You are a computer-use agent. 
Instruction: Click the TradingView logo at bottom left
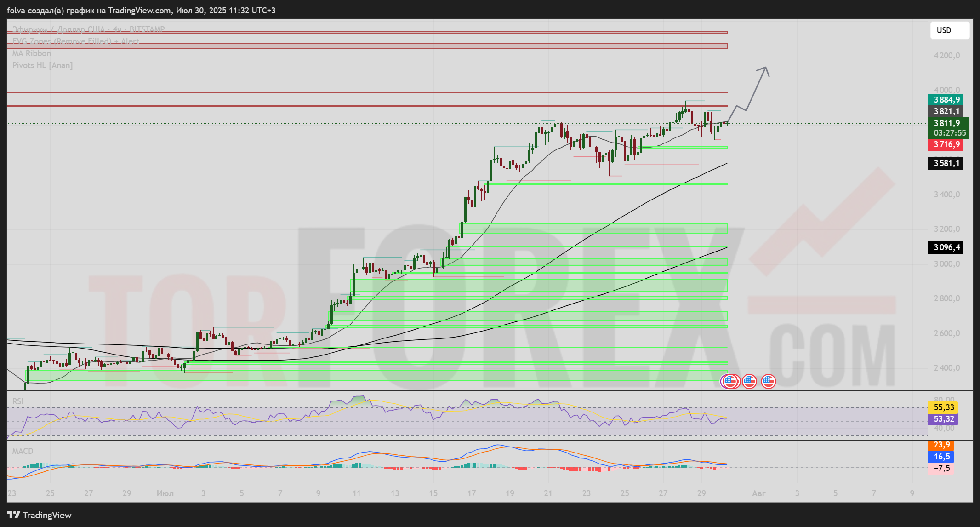(39, 515)
